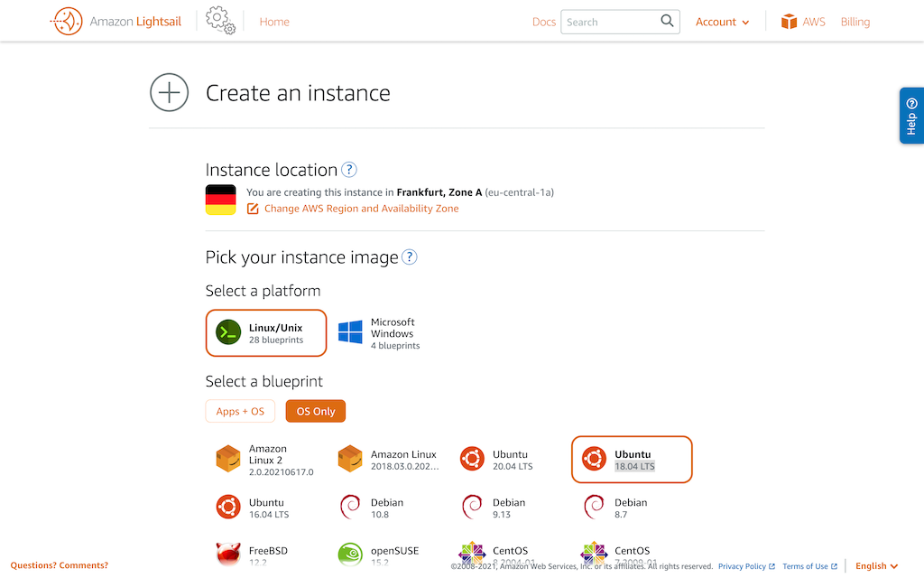Select the FreeBSD daemon icon
Viewport: 924px width, 578px height.
(228, 554)
